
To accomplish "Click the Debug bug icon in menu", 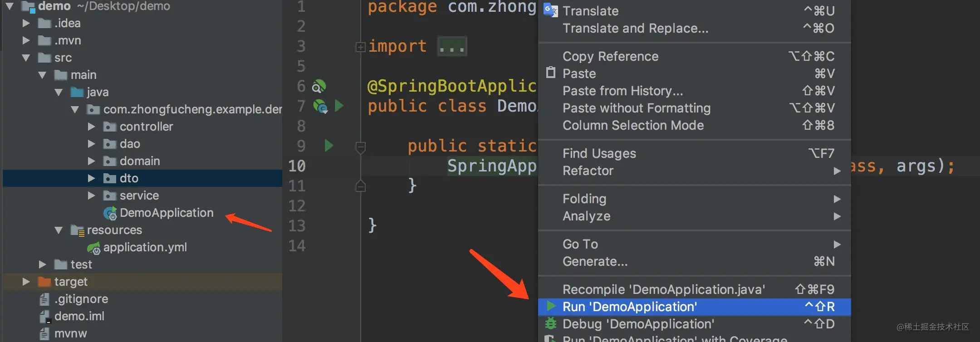I will 551,323.
